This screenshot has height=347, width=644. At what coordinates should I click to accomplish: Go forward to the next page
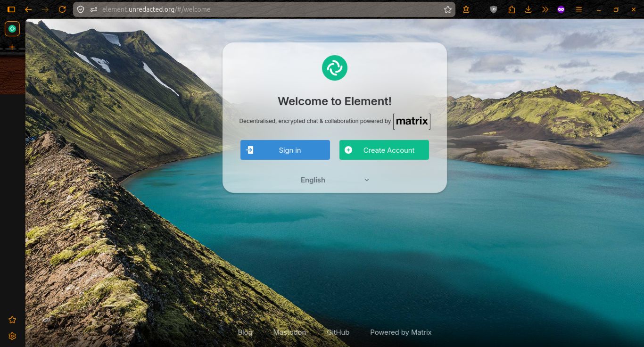point(45,9)
